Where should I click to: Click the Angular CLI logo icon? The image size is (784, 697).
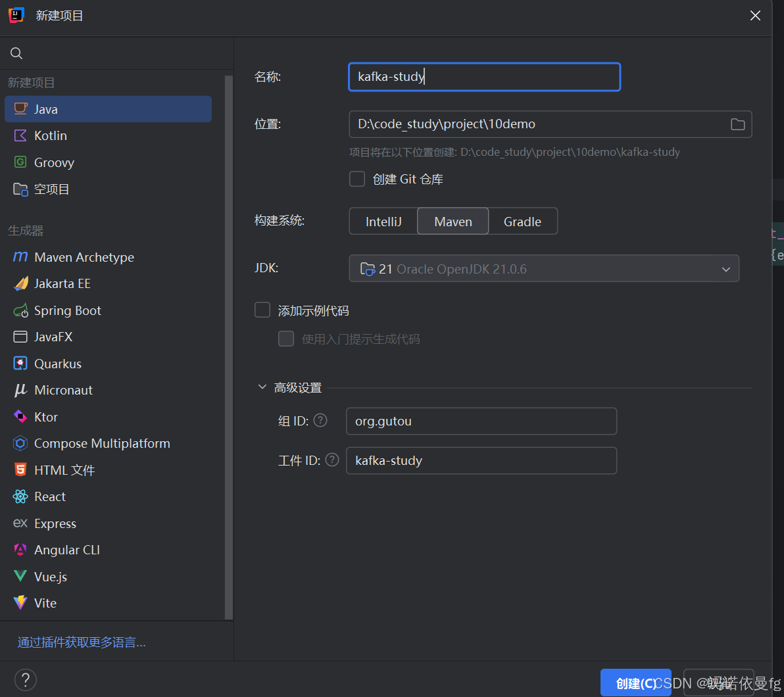(20, 550)
